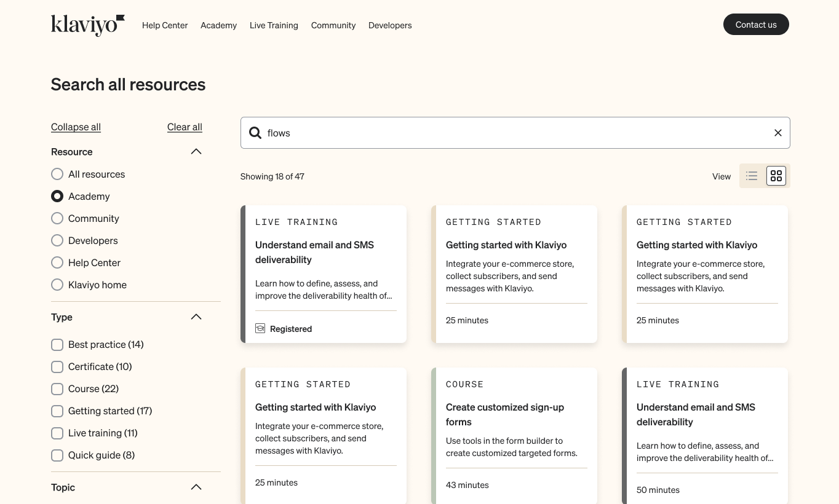Collapse the Type filter section

(196, 317)
